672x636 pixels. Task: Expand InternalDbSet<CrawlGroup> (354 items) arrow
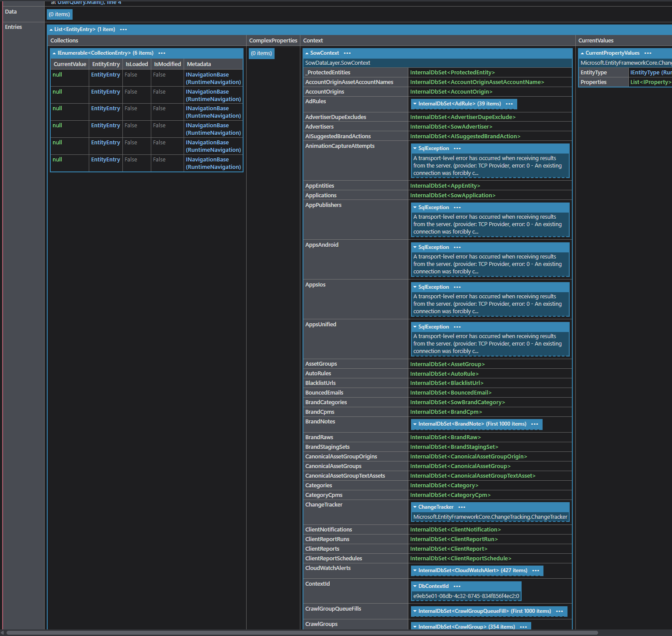[x=415, y=627]
